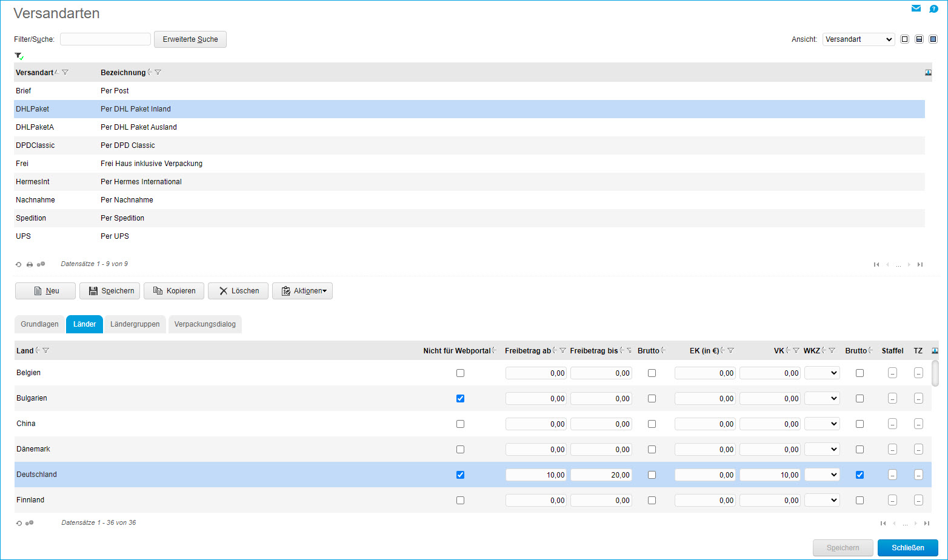Jump to last page of countries table
Viewport: 948px width, 560px height.
click(926, 523)
